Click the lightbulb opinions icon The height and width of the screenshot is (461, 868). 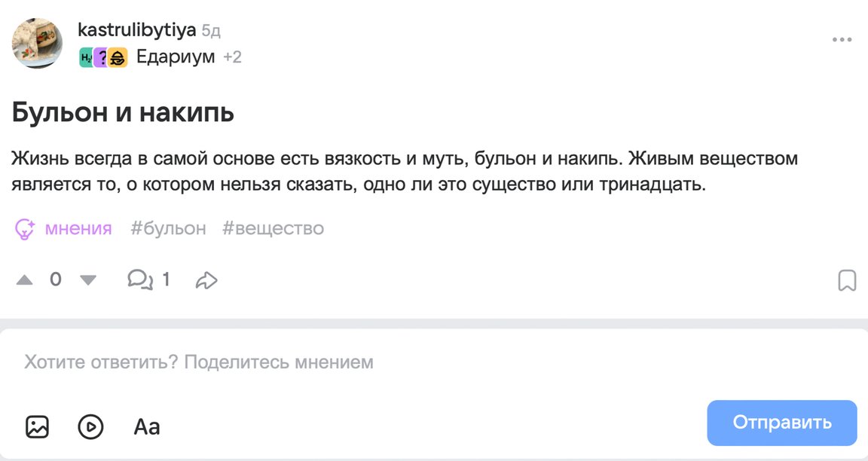(x=26, y=229)
